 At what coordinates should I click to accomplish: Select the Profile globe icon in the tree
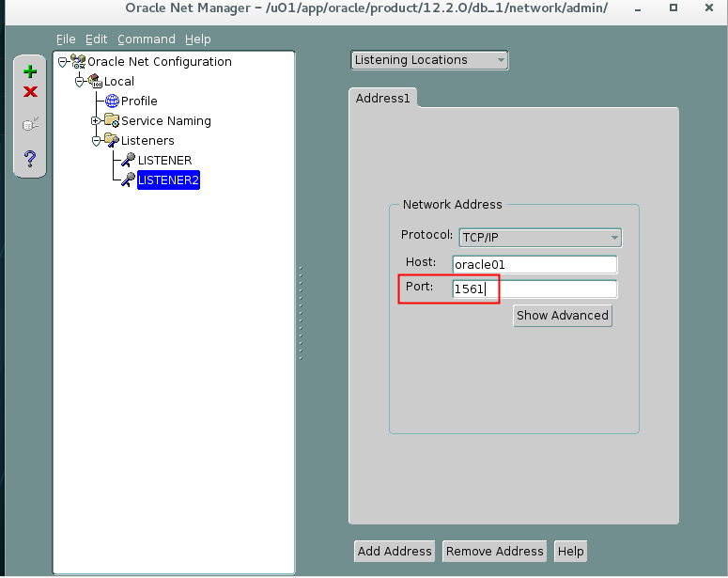point(113,102)
